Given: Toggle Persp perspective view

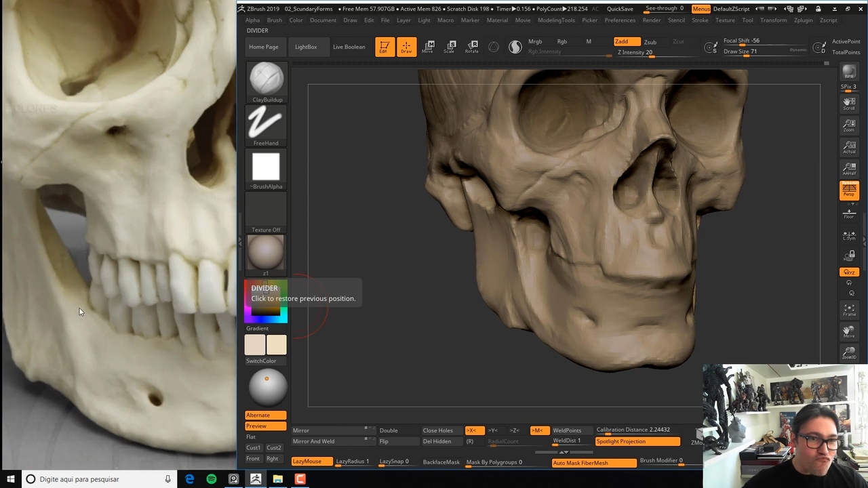Looking at the screenshot, I should (849, 191).
